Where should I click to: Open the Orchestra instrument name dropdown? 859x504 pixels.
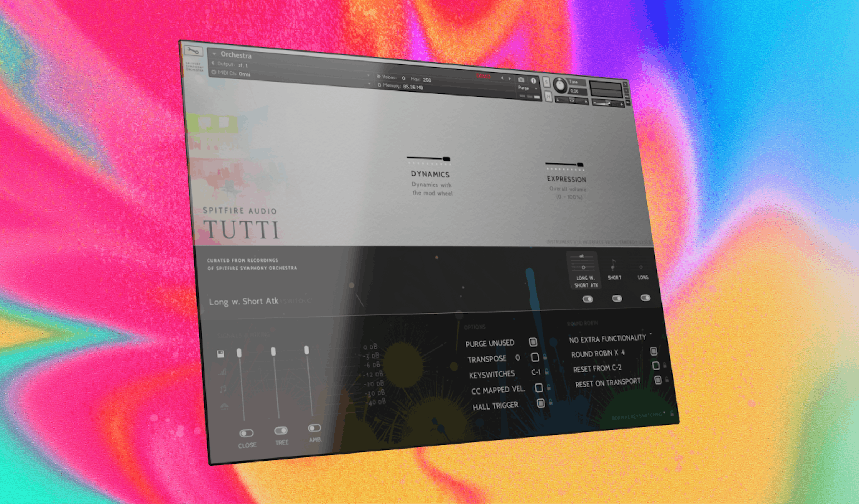(214, 54)
